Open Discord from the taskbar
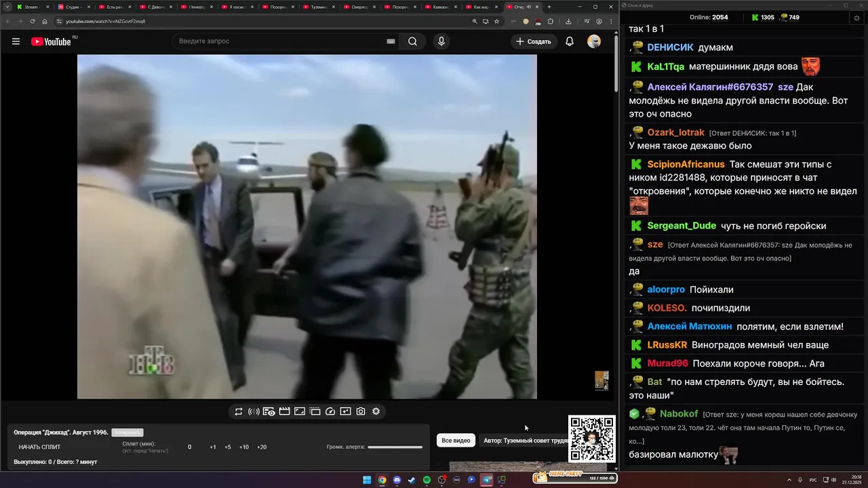This screenshot has height=488, width=868. tap(397, 480)
